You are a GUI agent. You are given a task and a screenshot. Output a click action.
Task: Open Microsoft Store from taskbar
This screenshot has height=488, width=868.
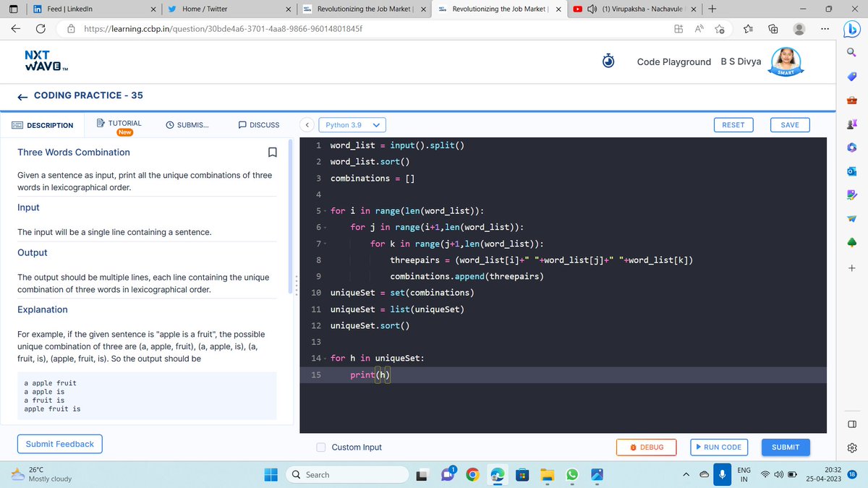point(522,475)
